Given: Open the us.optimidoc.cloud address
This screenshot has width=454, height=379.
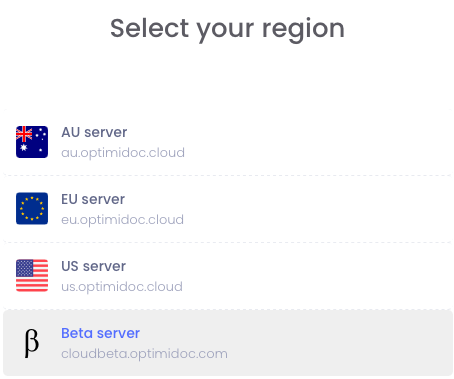Looking at the screenshot, I should 122,287.
